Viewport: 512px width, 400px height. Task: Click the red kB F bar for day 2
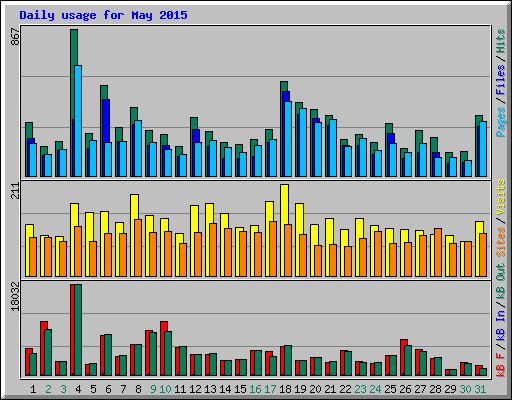(43, 348)
